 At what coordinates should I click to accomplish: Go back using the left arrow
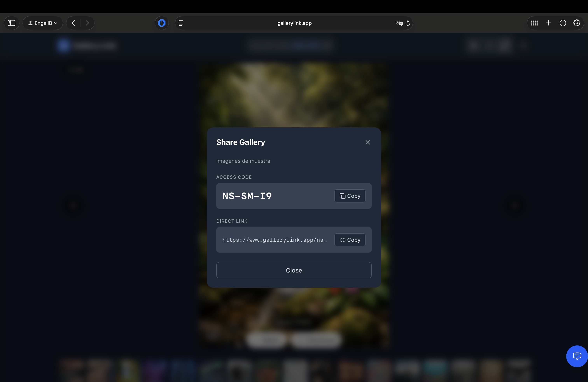pyautogui.click(x=73, y=23)
